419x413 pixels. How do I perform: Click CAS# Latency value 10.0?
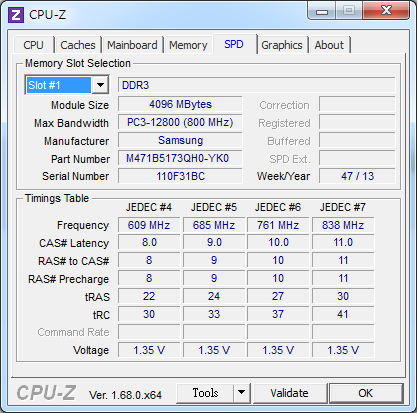pyautogui.click(x=278, y=242)
